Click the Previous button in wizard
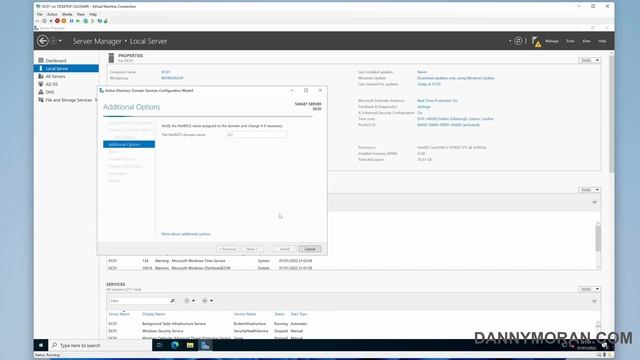Screen dimensions: 640x360 coord(227,249)
